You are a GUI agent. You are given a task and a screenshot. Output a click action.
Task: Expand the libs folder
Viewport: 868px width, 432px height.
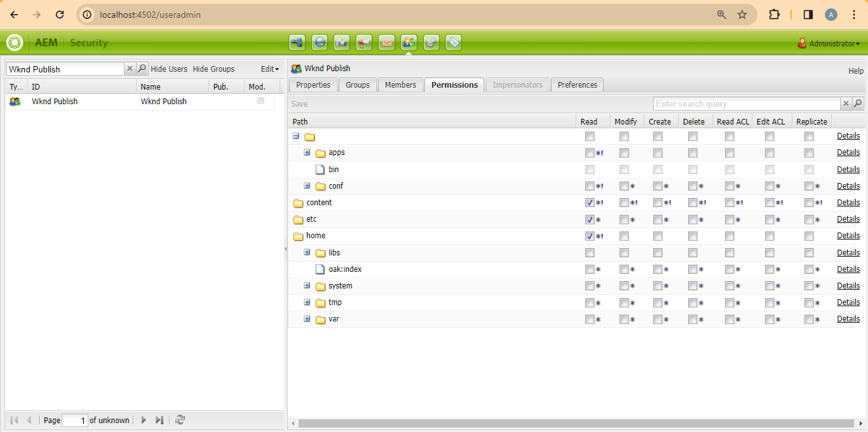[307, 252]
